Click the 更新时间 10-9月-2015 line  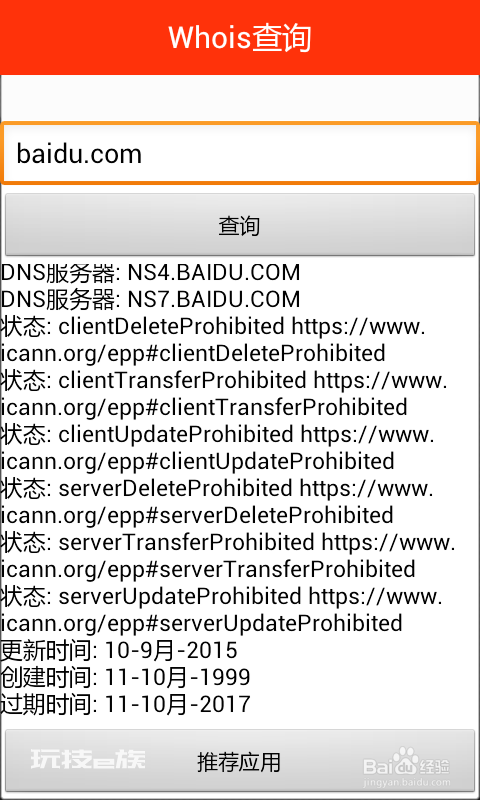(119, 650)
